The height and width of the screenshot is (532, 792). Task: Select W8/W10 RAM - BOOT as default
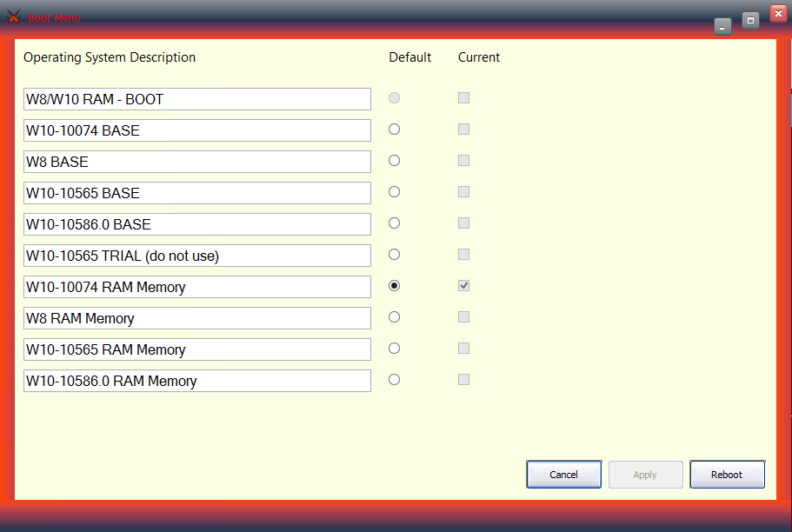[x=394, y=98]
